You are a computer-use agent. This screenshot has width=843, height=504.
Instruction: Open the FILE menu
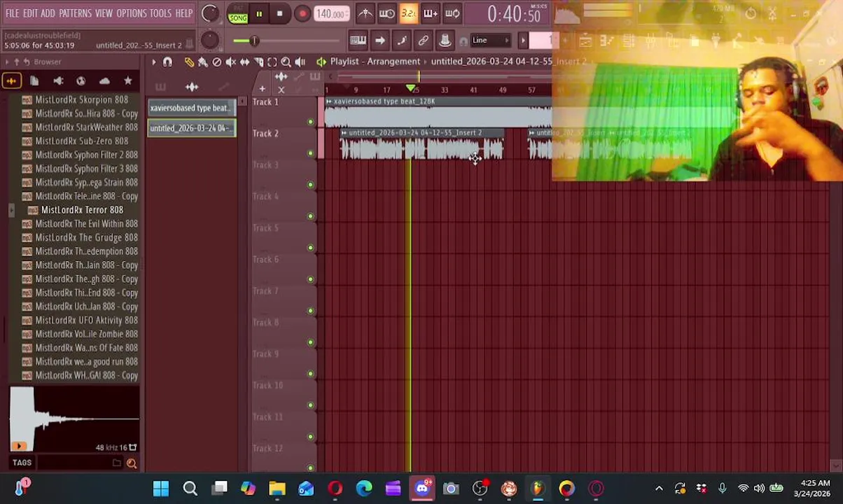coord(13,13)
